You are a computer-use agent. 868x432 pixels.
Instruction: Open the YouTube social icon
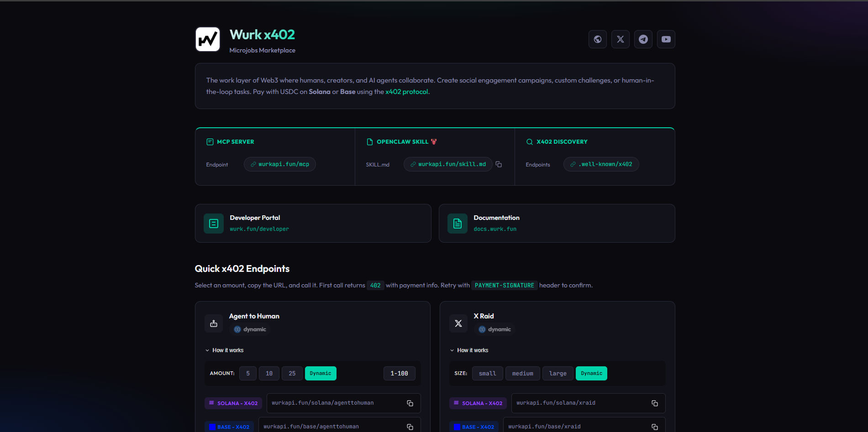(x=666, y=39)
